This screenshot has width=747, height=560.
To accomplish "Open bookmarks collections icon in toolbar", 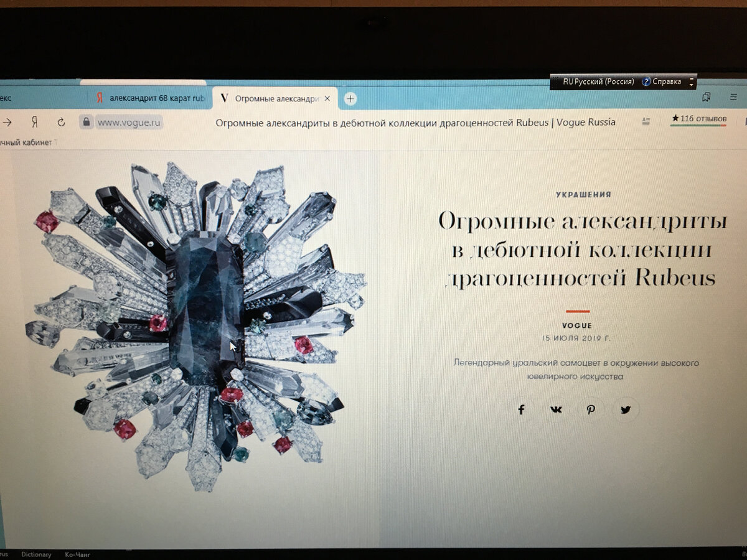I will point(707,98).
